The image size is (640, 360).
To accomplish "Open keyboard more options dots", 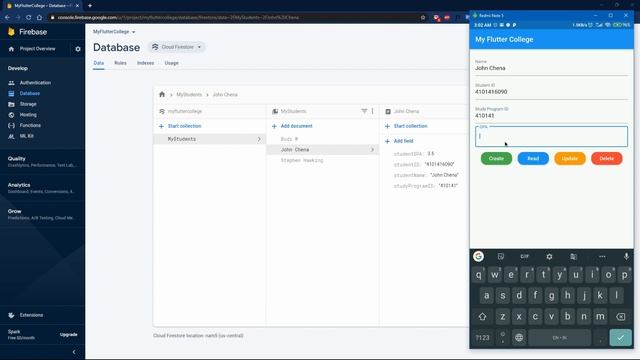I will click(602, 256).
